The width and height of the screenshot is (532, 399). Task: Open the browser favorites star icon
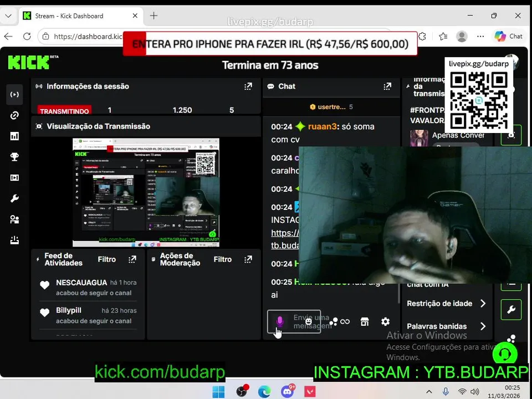click(x=443, y=37)
